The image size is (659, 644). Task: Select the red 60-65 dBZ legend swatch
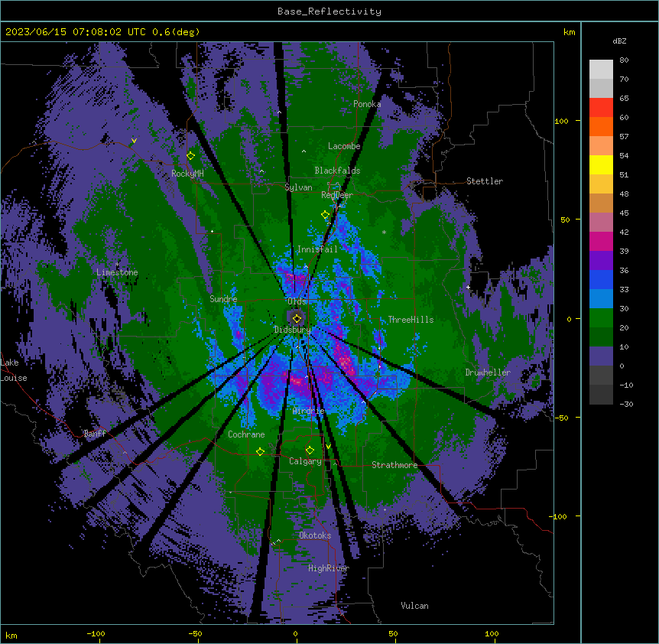pyautogui.click(x=601, y=108)
